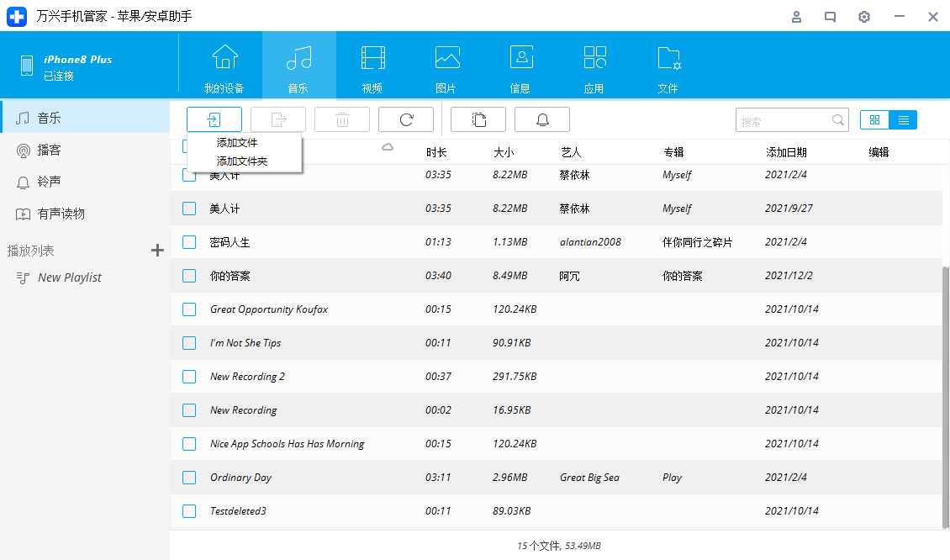Click the account user icon
The width and height of the screenshot is (950, 560).
pos(796,16)
